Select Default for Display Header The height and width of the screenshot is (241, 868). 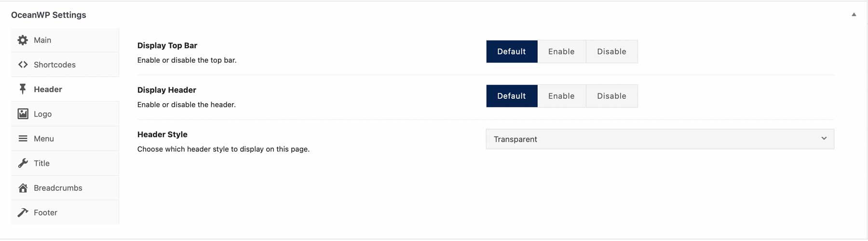(x=511, y=96)
